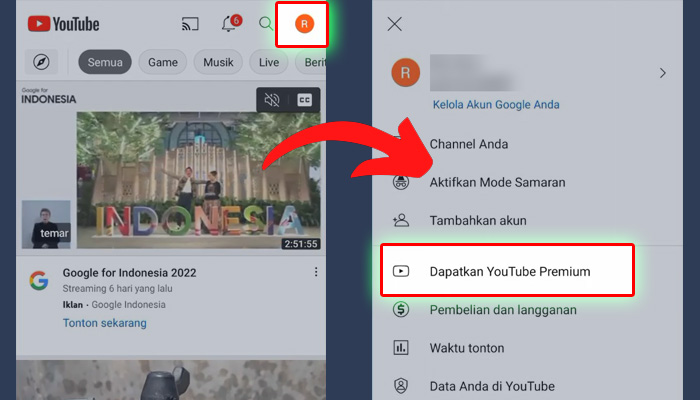Open the Google for Indonesia 2022 title

click(x=129, y=273)
